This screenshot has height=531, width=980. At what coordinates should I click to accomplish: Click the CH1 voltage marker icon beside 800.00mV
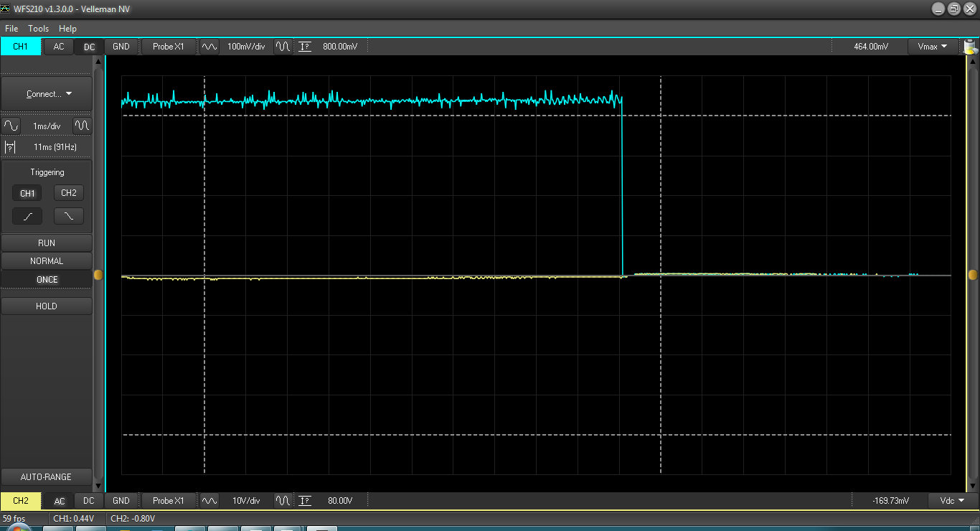click(x=305, y=47)
